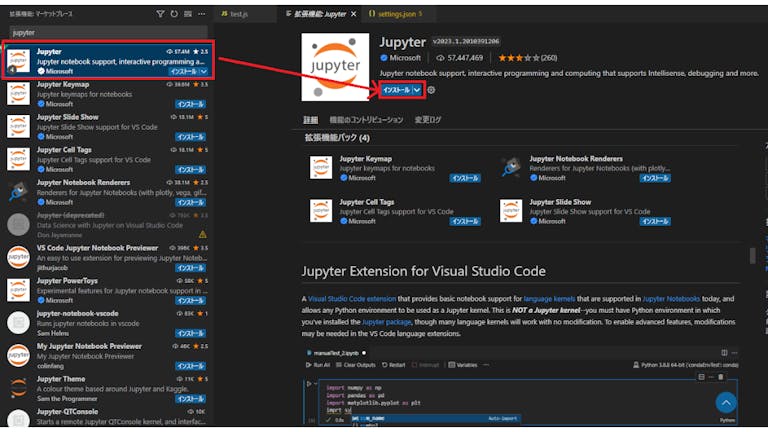
Task: Click the star rating (260) in details
Action: (x=528, y=58)
